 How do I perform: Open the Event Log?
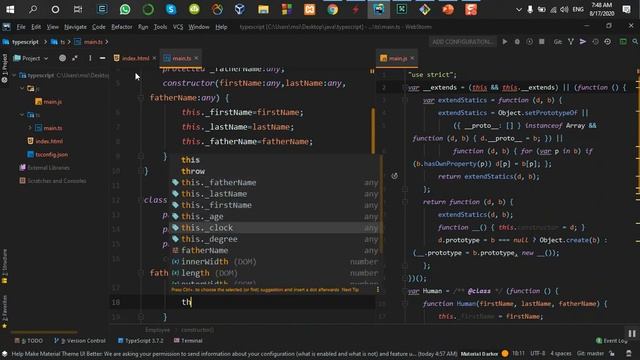pos(611,340)
